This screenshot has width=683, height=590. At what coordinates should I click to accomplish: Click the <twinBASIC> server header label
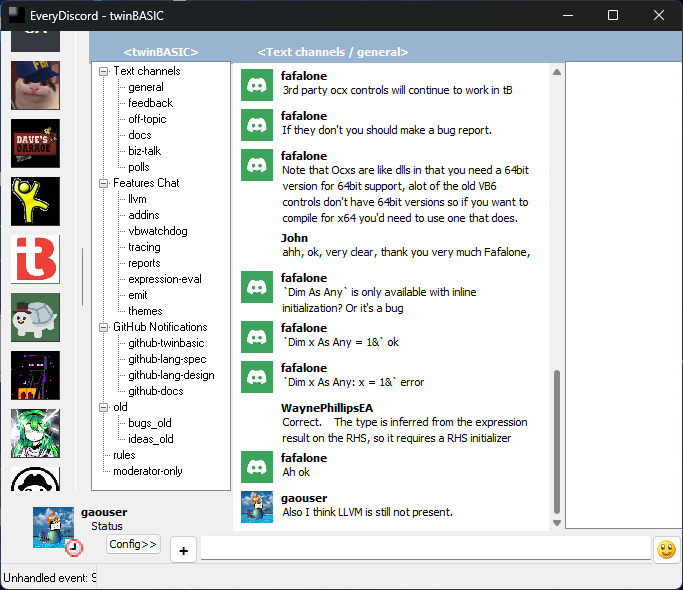[x=161, y=52]
